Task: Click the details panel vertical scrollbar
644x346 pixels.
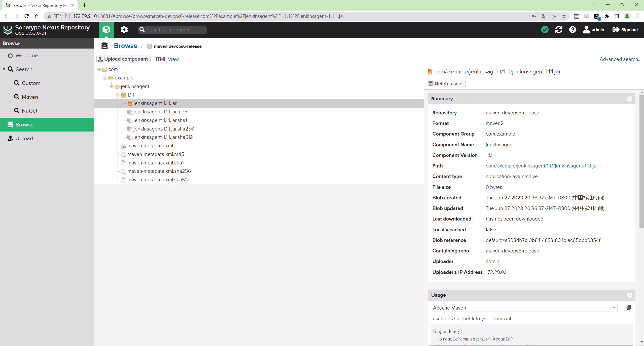Action: pos(641,161)
